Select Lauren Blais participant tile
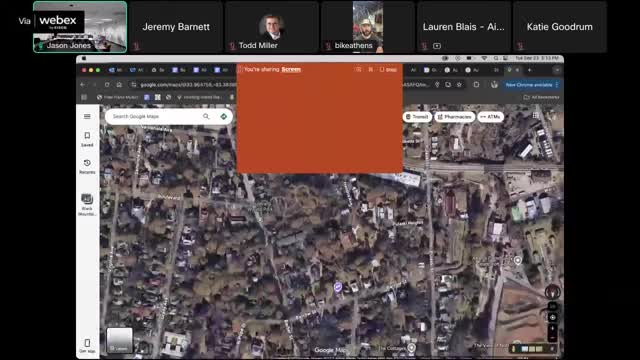The height and width of the screenshot is (360, 640). pyautogui.click(x=464, y=27)
